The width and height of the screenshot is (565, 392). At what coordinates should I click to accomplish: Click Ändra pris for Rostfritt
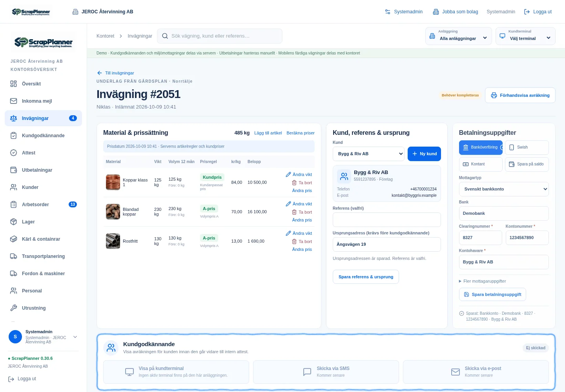point(302,249)
